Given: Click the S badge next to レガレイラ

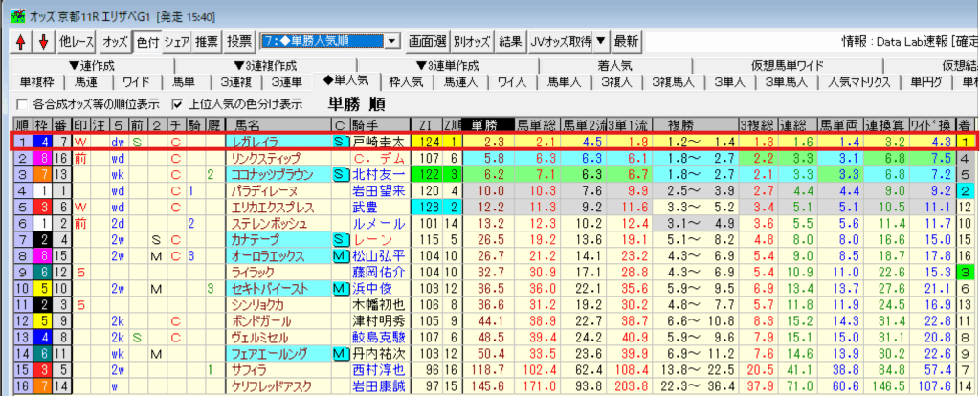Looking at the screenshot, I should (339, 142).
